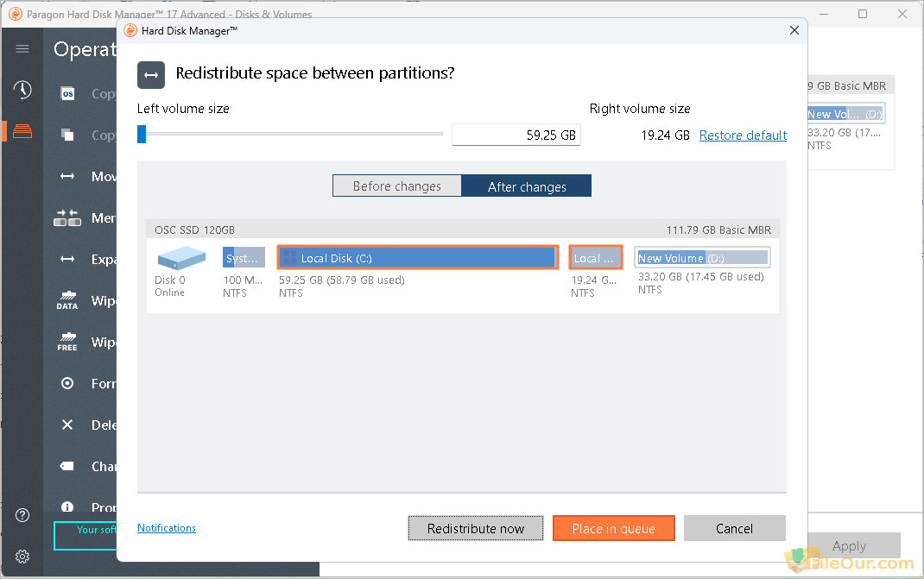Click the Expand partition arrow icon
This screenshot has height=579, width=924.
point(67,259)
